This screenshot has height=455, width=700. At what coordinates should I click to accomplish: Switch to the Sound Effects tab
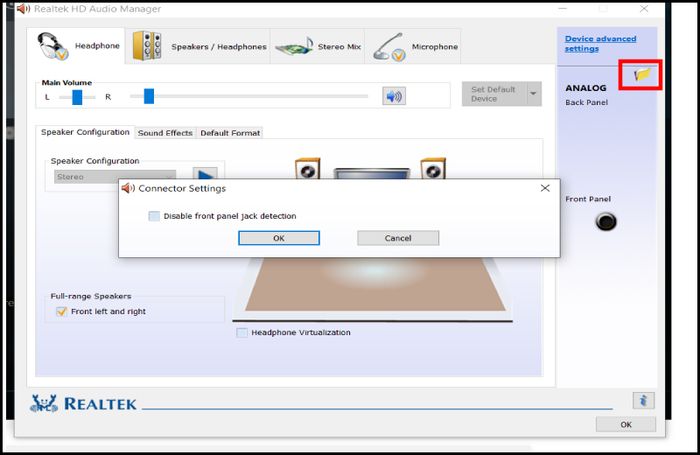165,133
